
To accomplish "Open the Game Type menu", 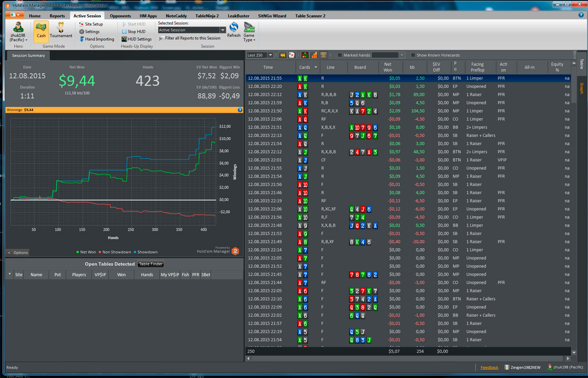I will 249,32.
